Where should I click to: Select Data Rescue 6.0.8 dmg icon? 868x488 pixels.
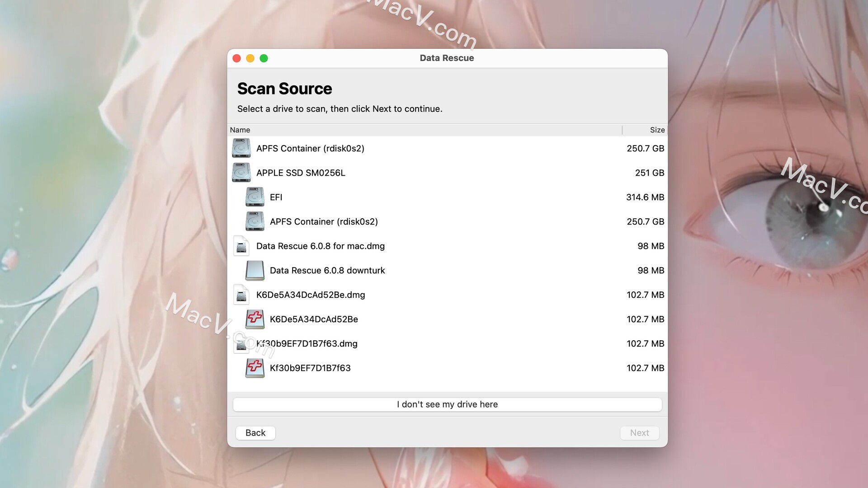[x=241, y=245]
